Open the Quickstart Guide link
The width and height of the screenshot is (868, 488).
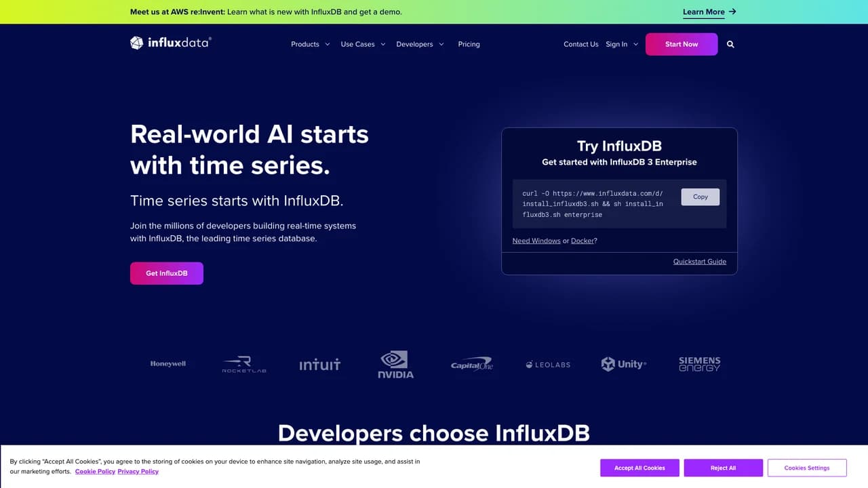tap(700, 262)
